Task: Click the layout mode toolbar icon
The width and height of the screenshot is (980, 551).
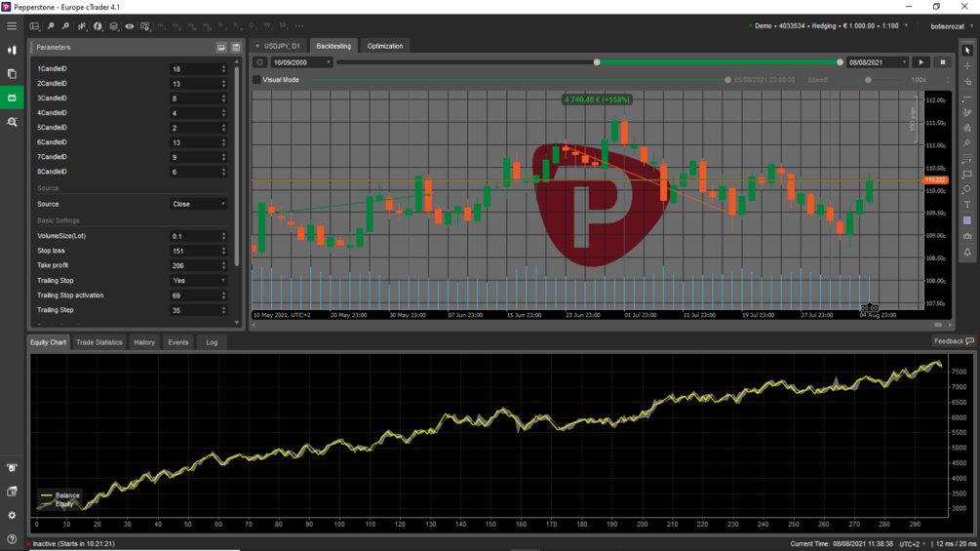Action: (35, 26)
